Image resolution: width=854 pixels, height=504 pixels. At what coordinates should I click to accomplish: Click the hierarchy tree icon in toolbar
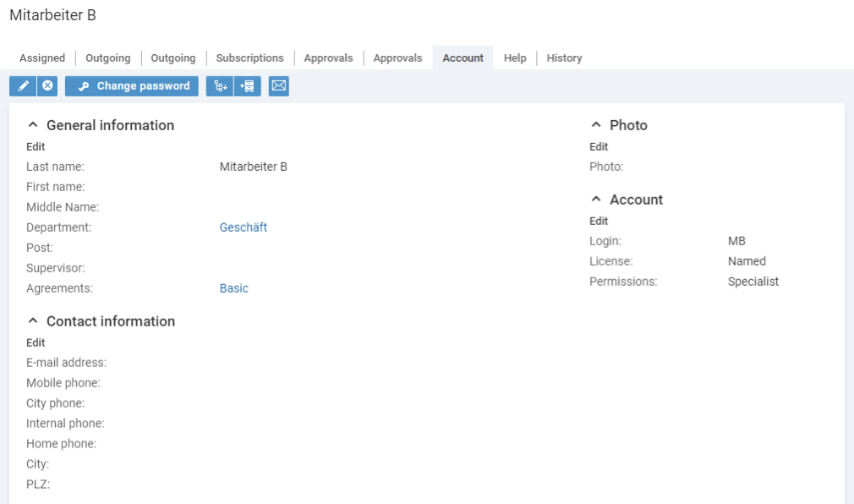point(219,86)
